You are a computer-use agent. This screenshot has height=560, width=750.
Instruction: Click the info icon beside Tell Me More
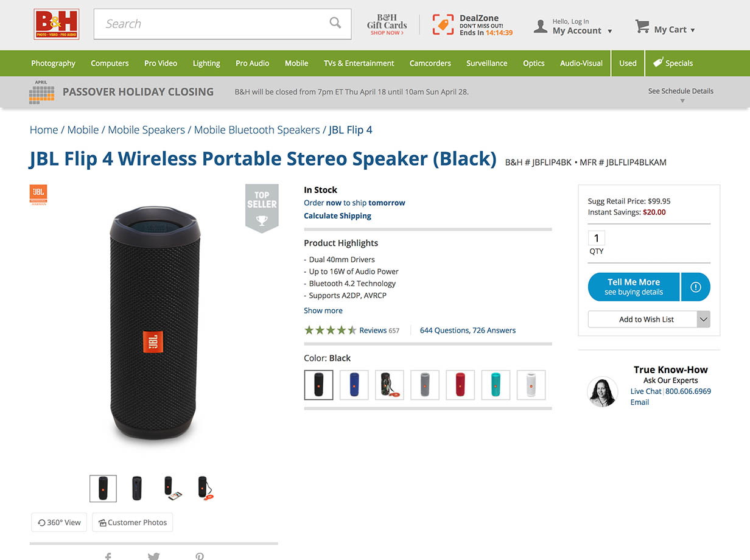coord(696,287)
